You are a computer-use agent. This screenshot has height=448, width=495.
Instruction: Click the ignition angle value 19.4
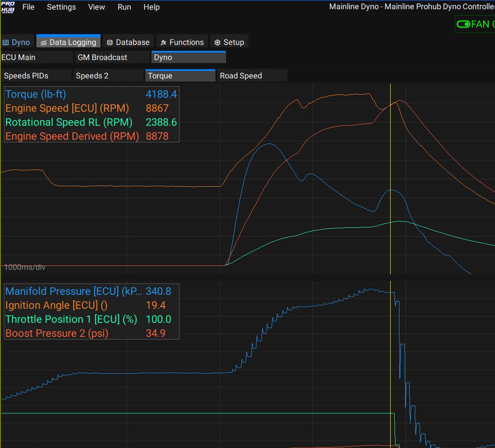(x=156, y=305)
